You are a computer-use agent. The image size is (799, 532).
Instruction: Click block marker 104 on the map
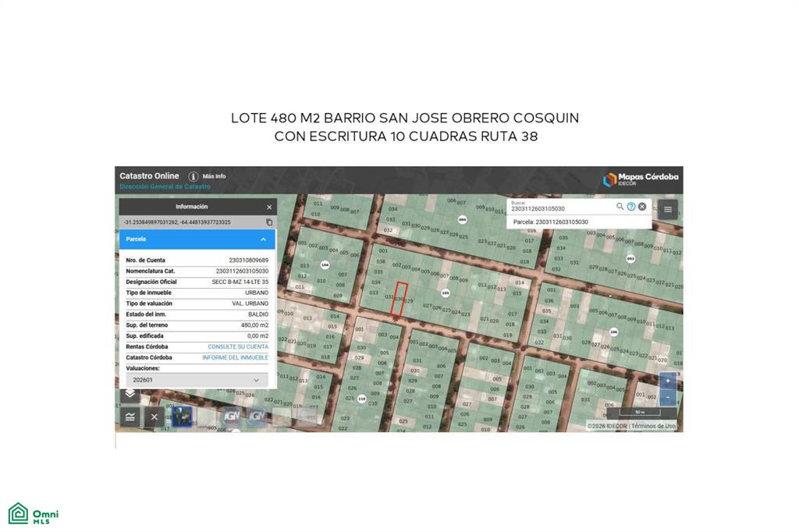325,265
